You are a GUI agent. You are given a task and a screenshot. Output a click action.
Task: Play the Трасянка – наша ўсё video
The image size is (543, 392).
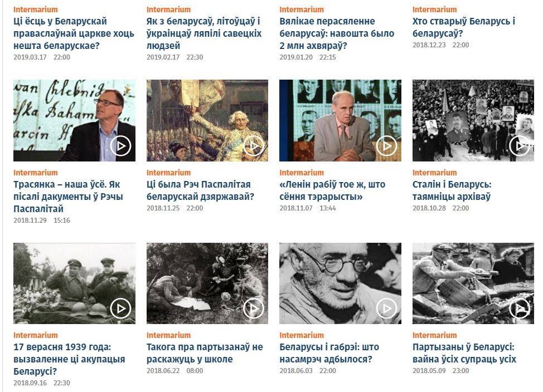tap(120, 146)
